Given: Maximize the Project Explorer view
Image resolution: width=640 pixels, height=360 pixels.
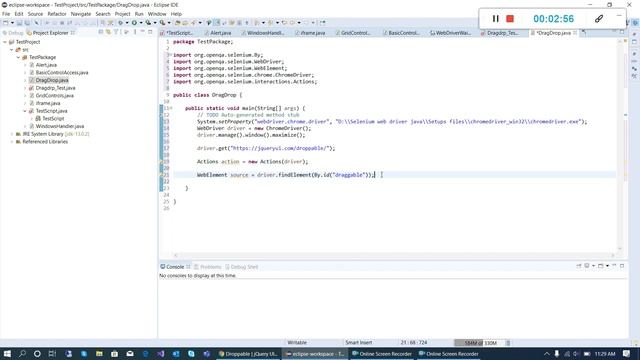Looking at the screenshot, I should [150, 32].
